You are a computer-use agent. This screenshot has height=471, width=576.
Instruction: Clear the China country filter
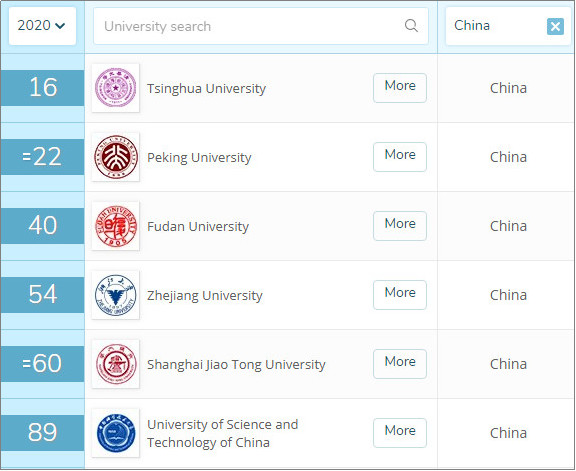pos(555,26)
